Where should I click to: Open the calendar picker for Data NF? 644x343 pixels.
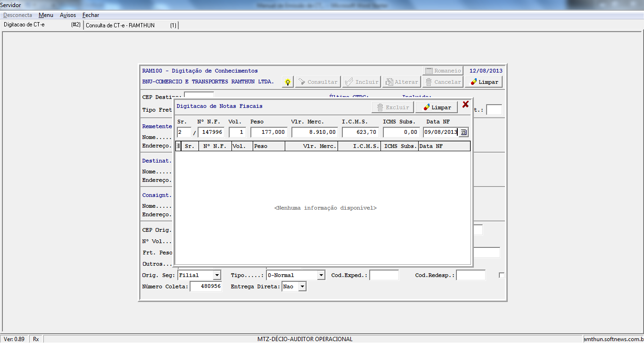click(x=463, y=132)
